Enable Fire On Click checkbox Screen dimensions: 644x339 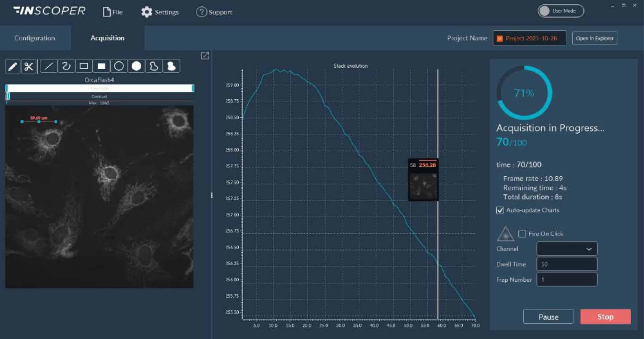pyautogui.click(x=522, y=234)
